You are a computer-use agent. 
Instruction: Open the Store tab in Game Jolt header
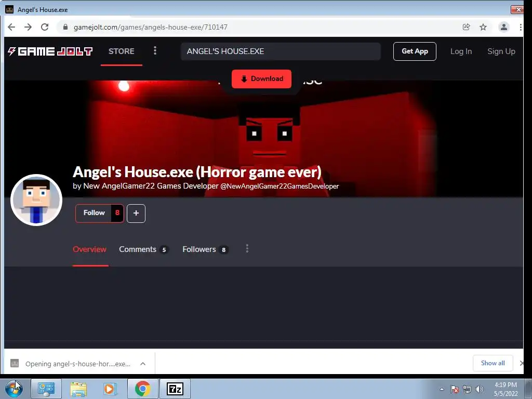[x=122, y=51]
